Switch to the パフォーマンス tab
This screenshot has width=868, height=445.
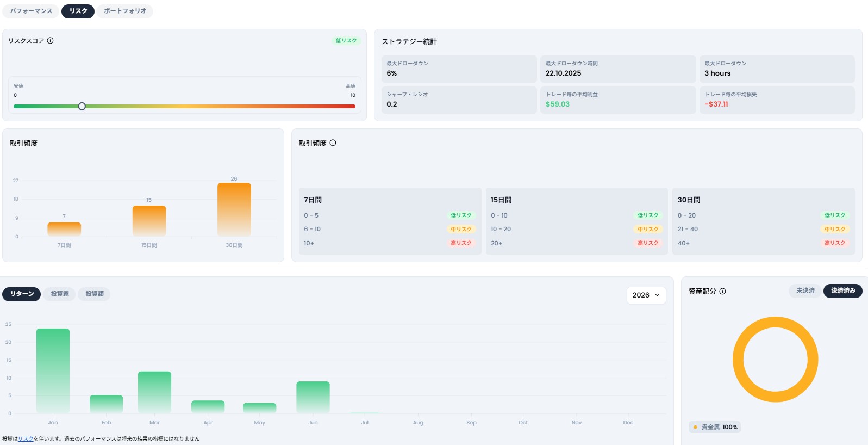[31, 11]
